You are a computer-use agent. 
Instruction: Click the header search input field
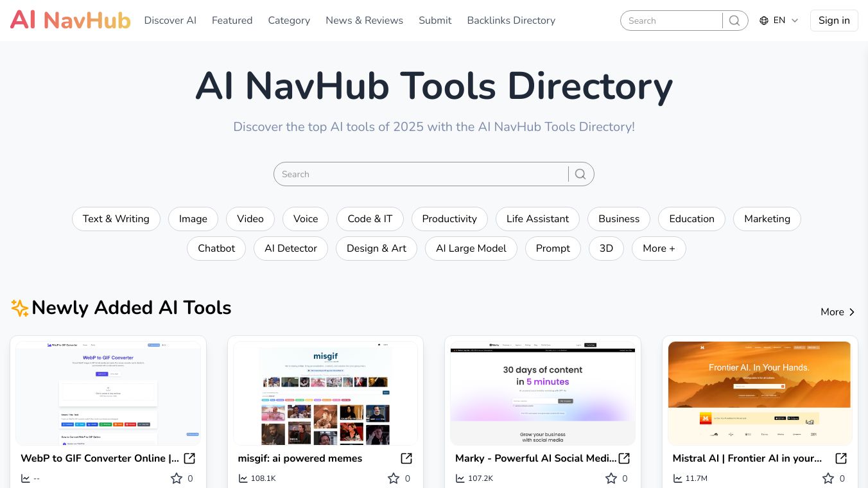click(x=672, y=21)
